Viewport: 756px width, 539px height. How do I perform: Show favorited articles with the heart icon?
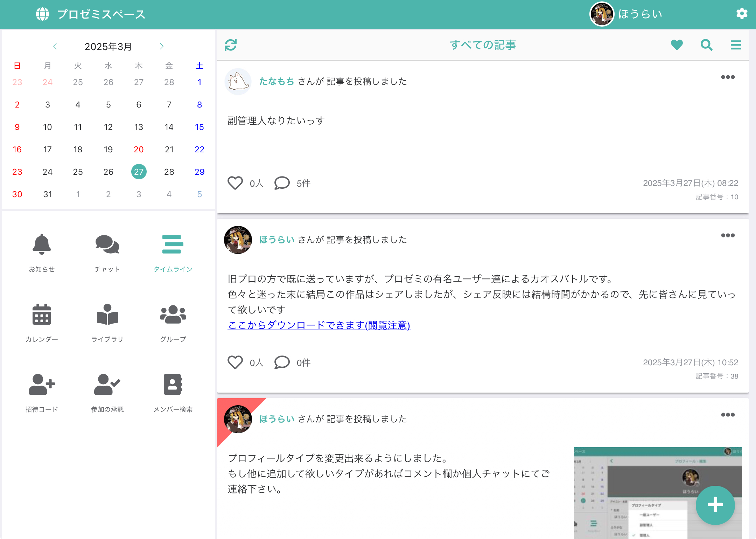(x=677, y=45)
